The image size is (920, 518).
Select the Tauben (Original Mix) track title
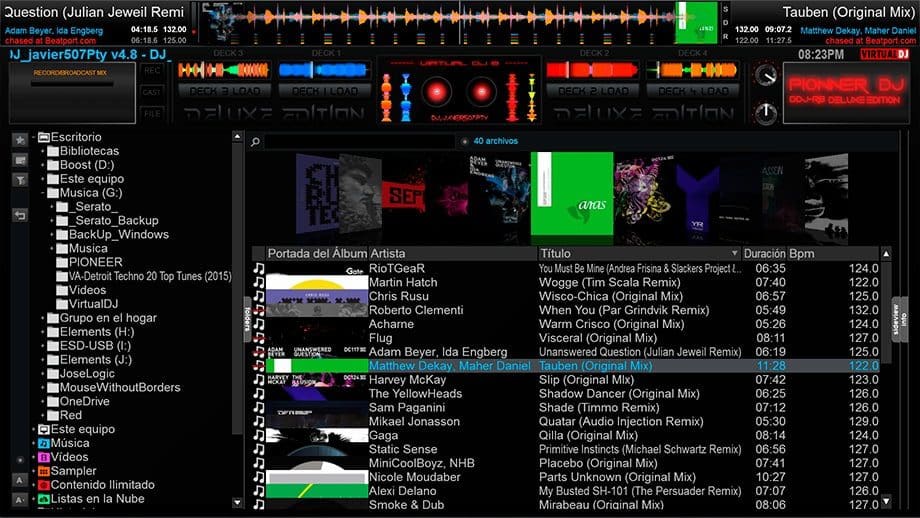point(596,366)
